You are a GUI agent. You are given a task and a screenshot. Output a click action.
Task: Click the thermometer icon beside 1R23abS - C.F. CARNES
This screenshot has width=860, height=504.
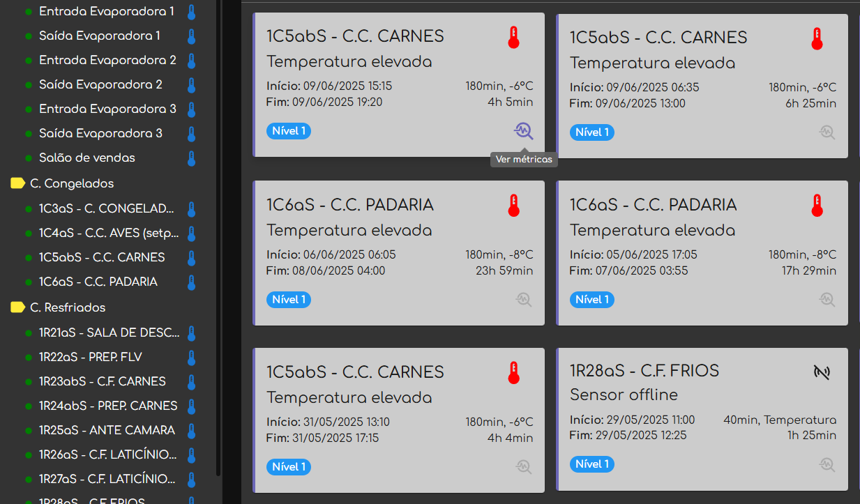[191, 381]
